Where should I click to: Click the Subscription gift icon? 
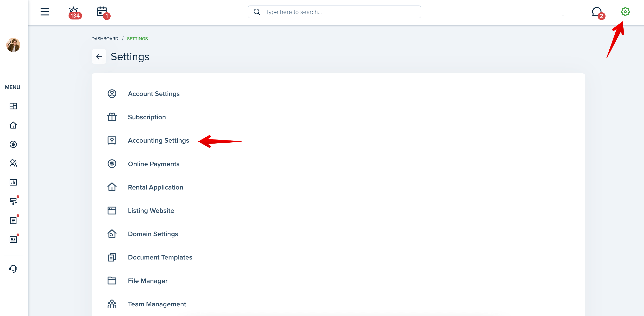112,117
